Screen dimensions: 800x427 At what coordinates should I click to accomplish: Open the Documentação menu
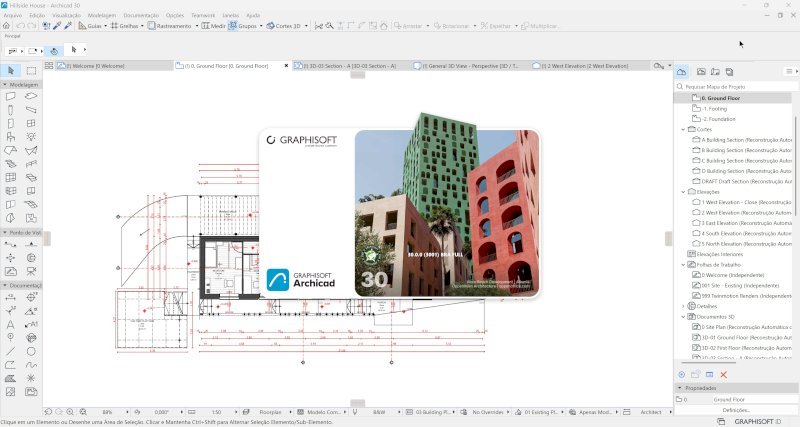click(141, 15)
